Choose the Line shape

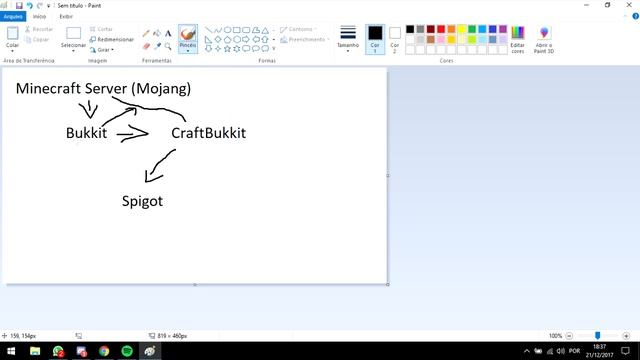tap(209, 30)
